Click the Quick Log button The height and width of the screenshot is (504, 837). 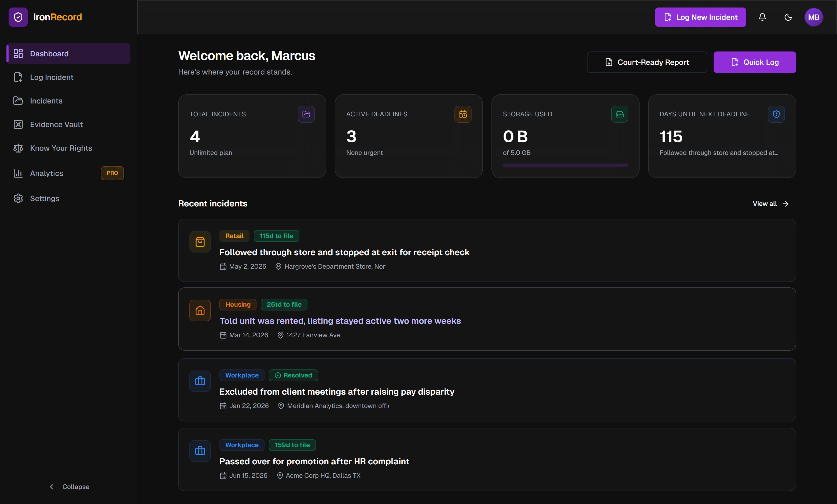754,62
